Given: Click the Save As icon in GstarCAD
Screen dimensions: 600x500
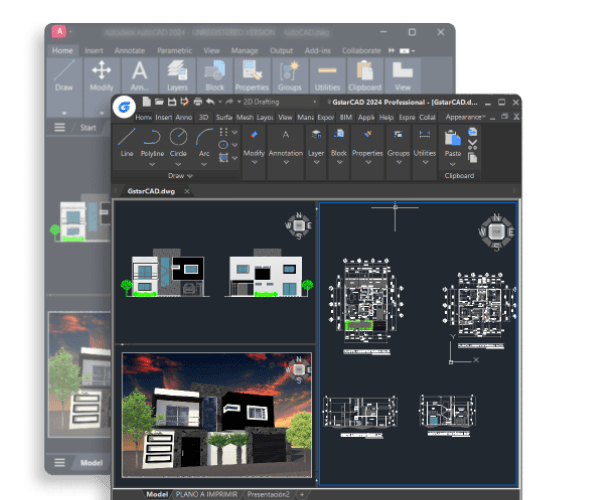Looking at the screenshot, I should (185, 102).
